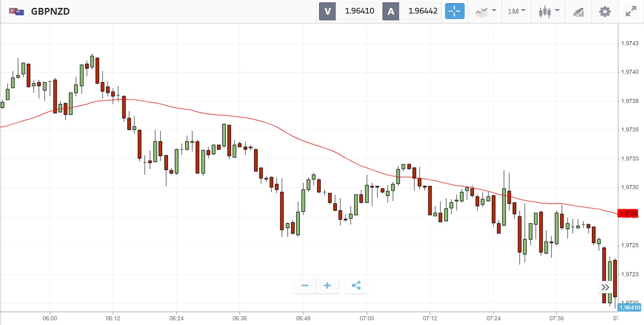Click the 07:00 time axis label
The image size is (644, 325).
(x=367, y=319)
